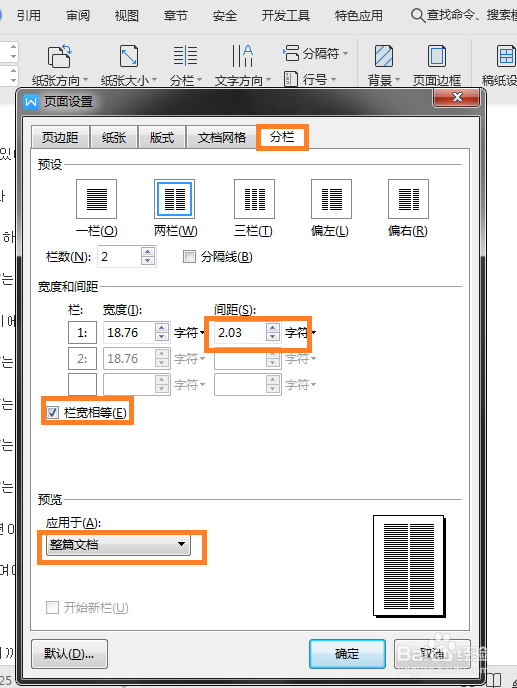Viewport: 517px width, 688px height.
Task: Switch to the 页边距 tab
Action: 60,138
